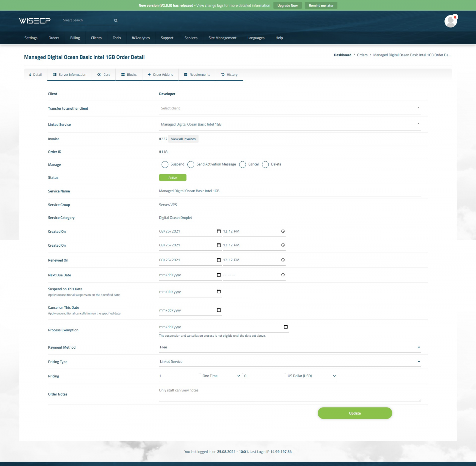Click the Upgrade Now button
This screenshot has width=476, height=466.
(287, 5)
